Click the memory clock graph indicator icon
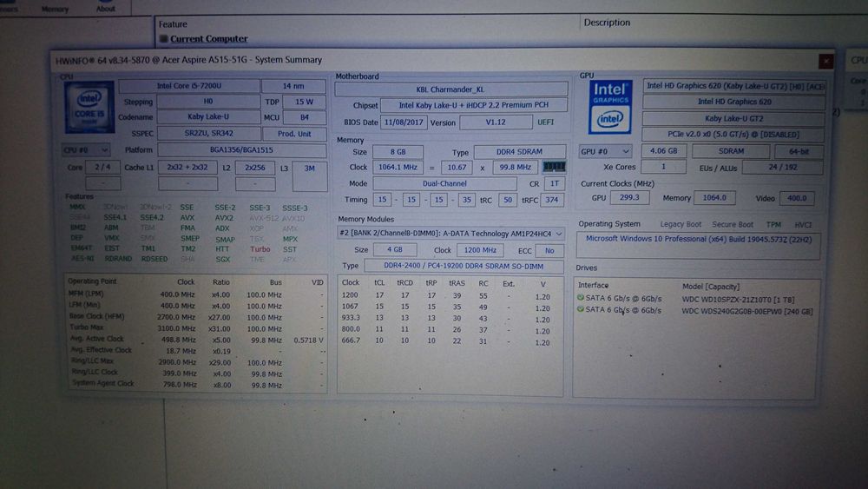This screenshot has height=489, width=868. 554,167
